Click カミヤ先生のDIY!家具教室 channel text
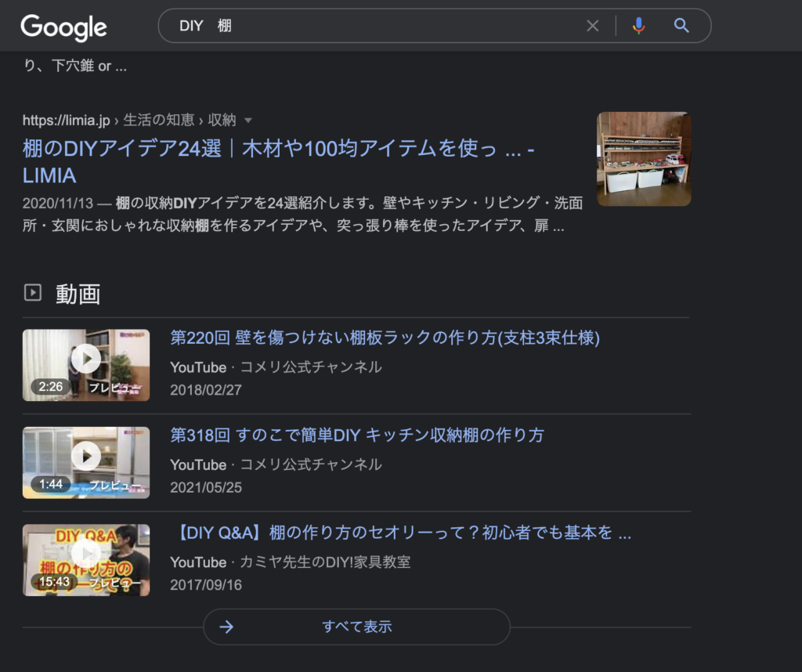 click(325, 562)
